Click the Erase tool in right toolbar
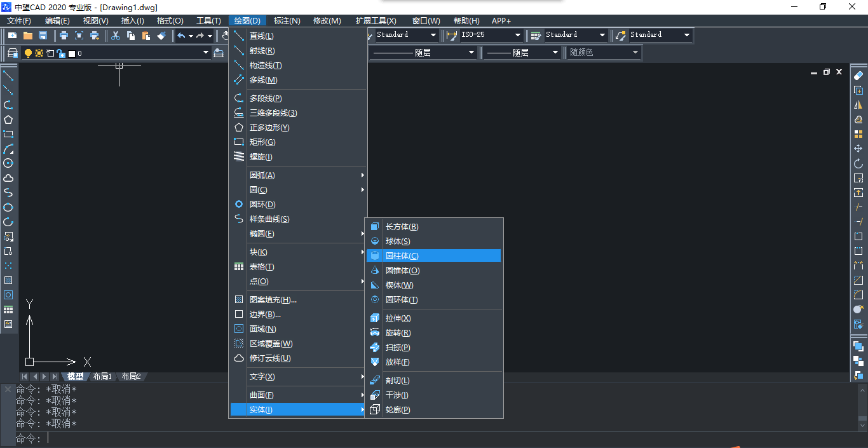 tap(858, 76)
